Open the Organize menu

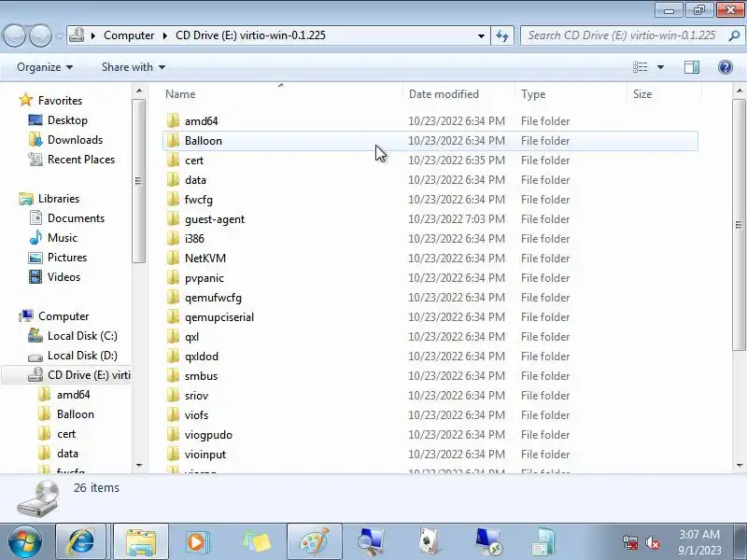(45, 67)
